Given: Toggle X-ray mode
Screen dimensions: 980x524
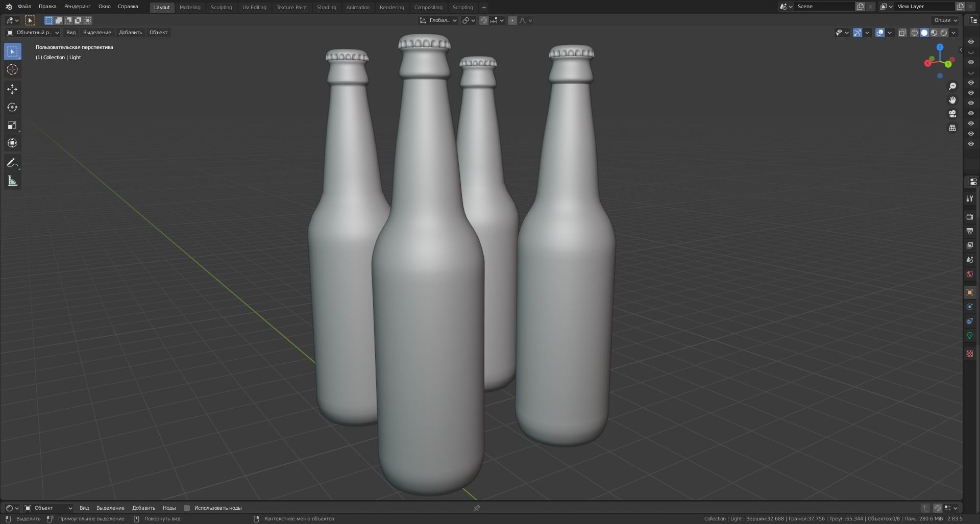Looking at the screenshot, I should coord(902,33).
